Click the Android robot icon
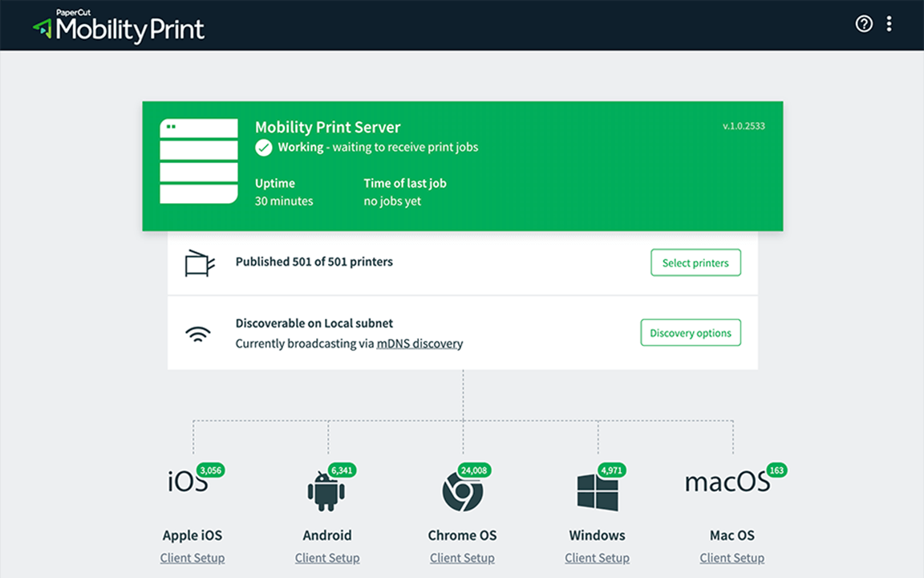Screen dimensions: 924x578 [326, 491]
